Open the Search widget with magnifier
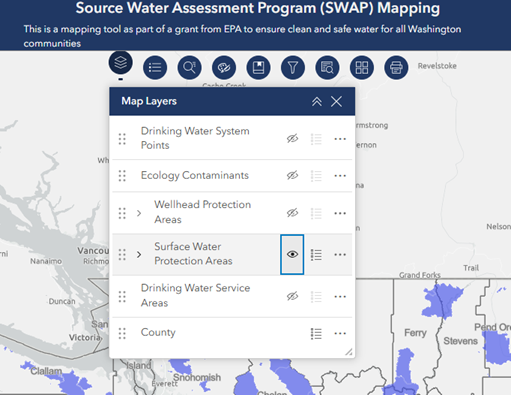511x395 pixels. tap(189, 68)
